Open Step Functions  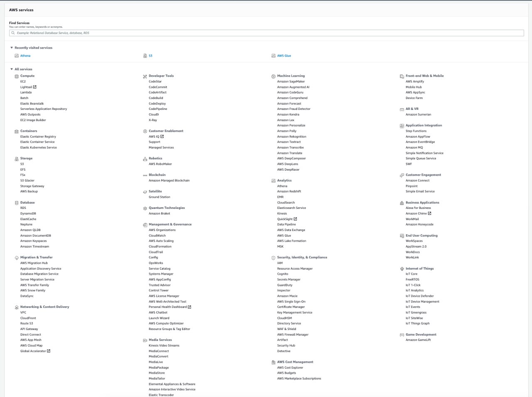pos(416,131)
